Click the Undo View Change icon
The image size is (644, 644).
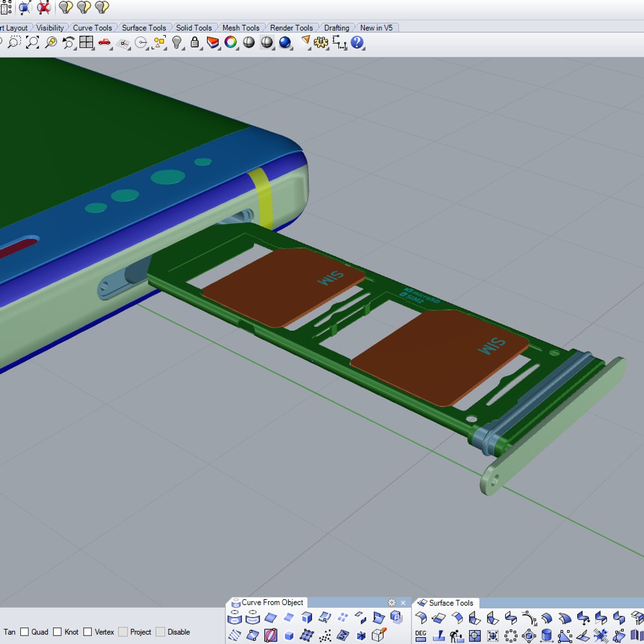point(69,42)
